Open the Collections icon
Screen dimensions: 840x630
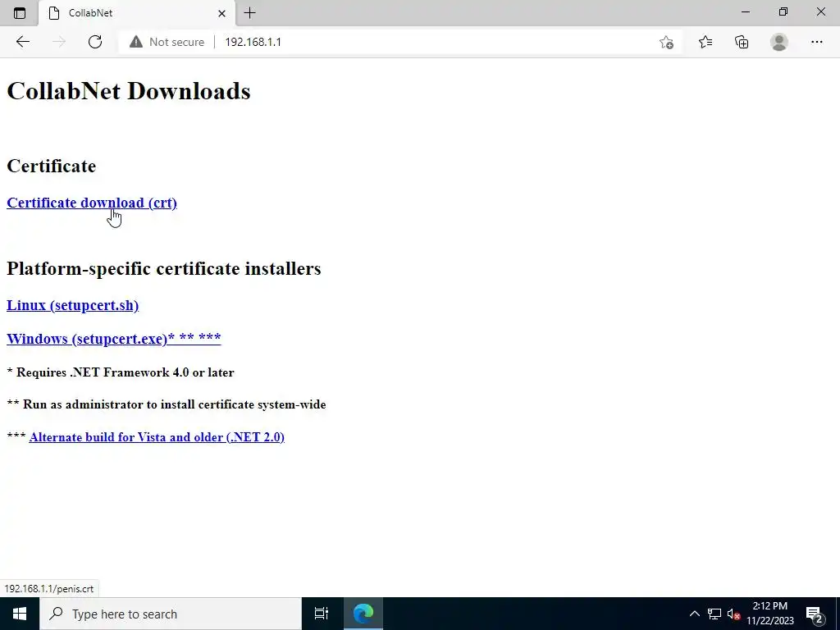point(742,42)
